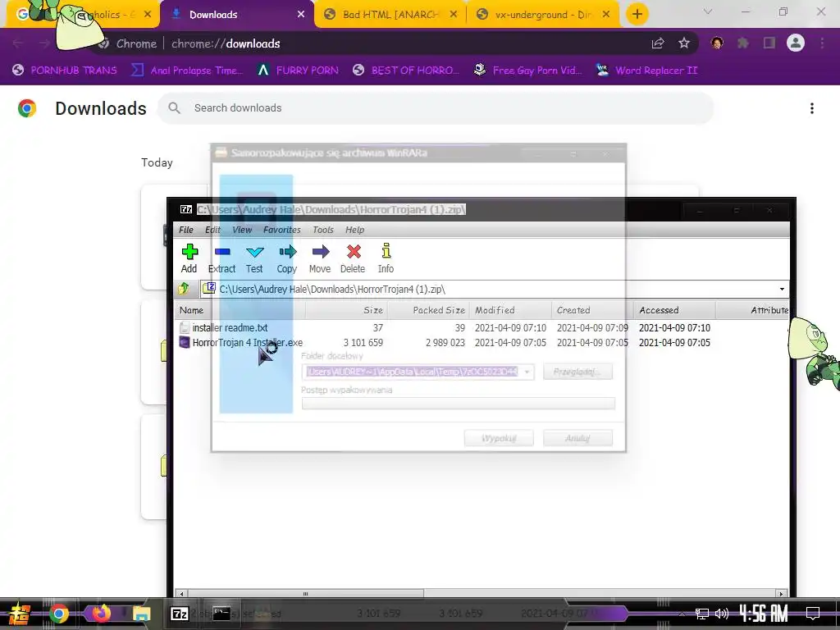Viewport: 840px width, 630px height.
Task: Open the Chrome three-dot menu
Action: click(822, 43)
